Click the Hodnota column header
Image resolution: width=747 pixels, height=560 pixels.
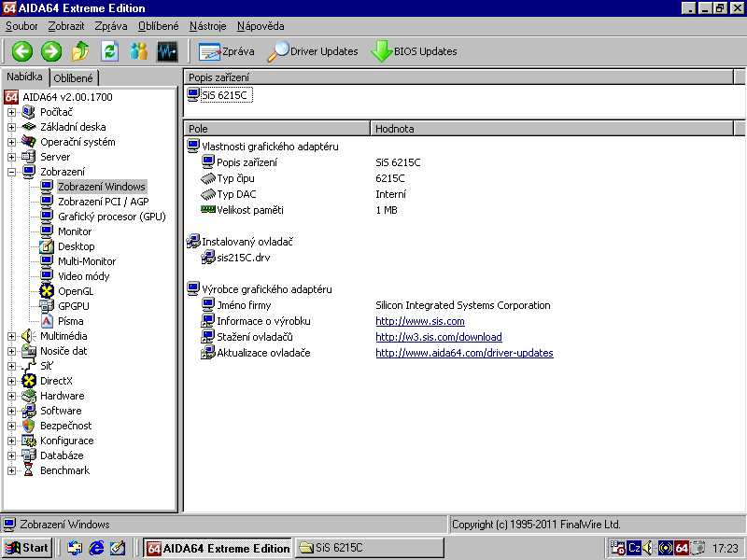point(394,129)
